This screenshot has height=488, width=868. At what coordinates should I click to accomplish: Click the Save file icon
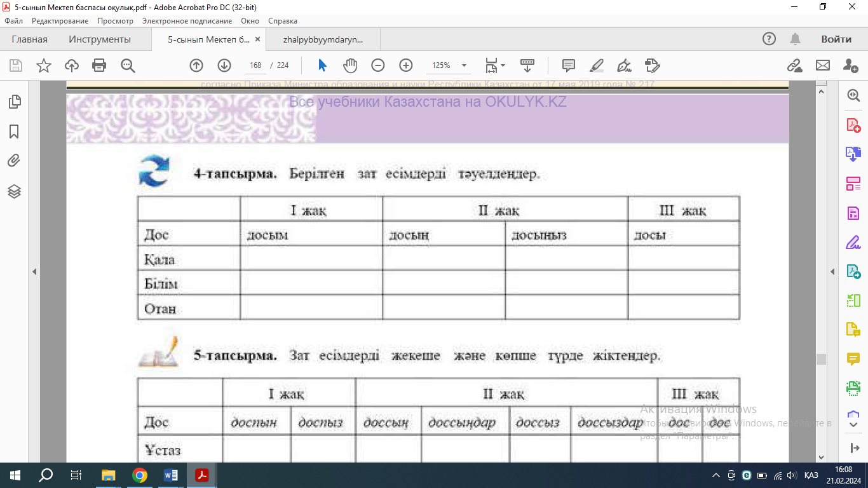pyautogui.click(x=16, y=65)
